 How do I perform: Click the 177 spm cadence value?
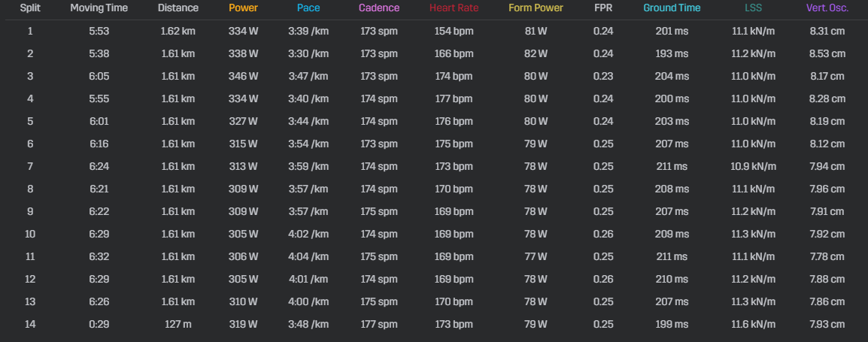(379, 324)
